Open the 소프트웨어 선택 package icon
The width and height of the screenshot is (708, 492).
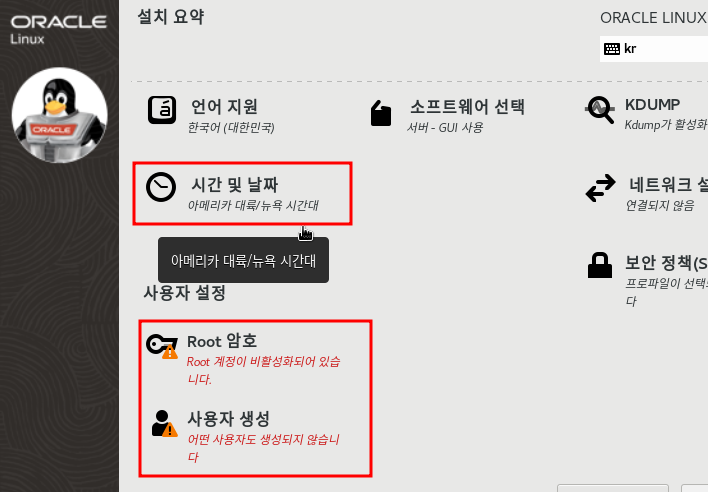tap(381, 113)
